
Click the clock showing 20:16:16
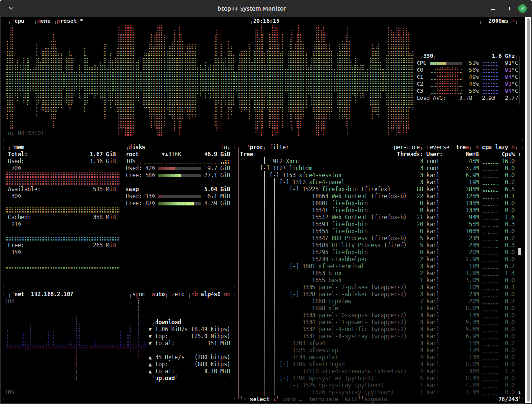pos(266,21)
